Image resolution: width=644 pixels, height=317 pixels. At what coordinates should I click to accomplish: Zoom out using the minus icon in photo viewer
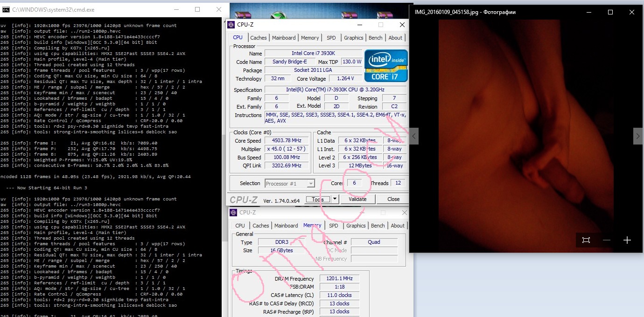(x=607, y=240)
